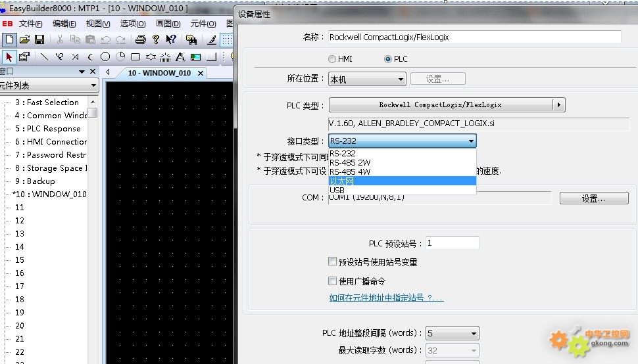The width and height of the screenshot is (638, 364).
Task: Open the max read words dropdown
Action: tap(452, 350)
